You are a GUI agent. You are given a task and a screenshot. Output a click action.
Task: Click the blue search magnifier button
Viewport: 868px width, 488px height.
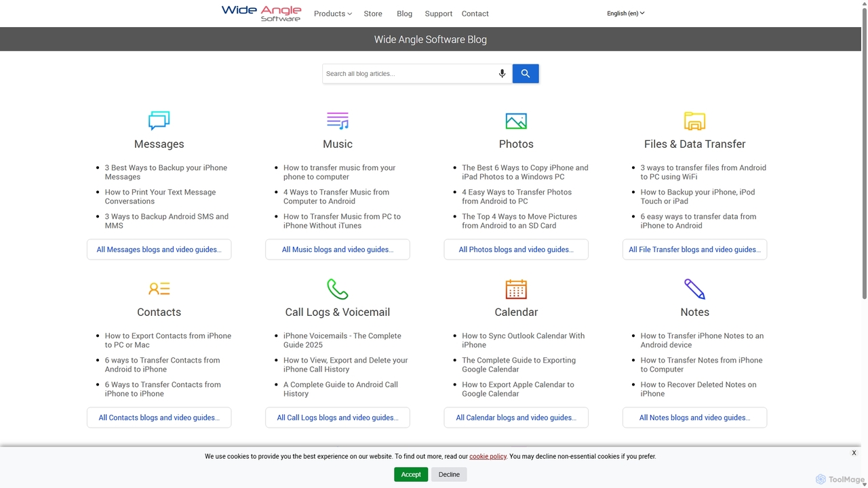tap(526, 73)
